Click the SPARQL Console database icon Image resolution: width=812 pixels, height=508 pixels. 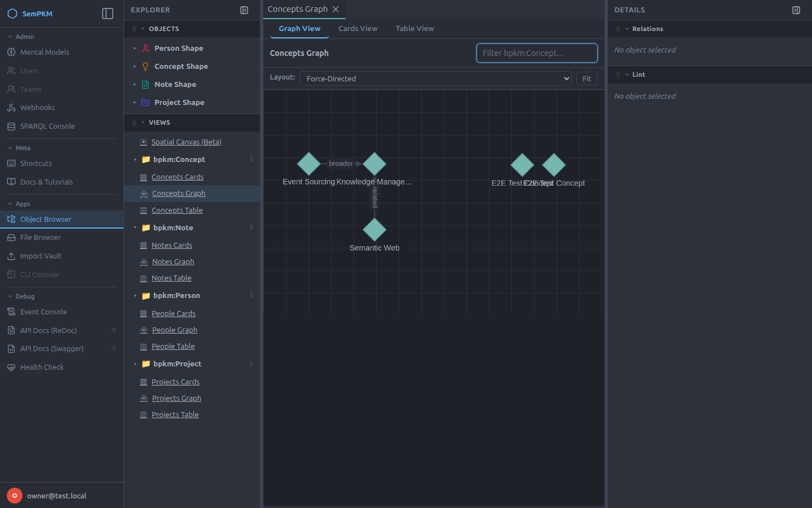point(11,126)
